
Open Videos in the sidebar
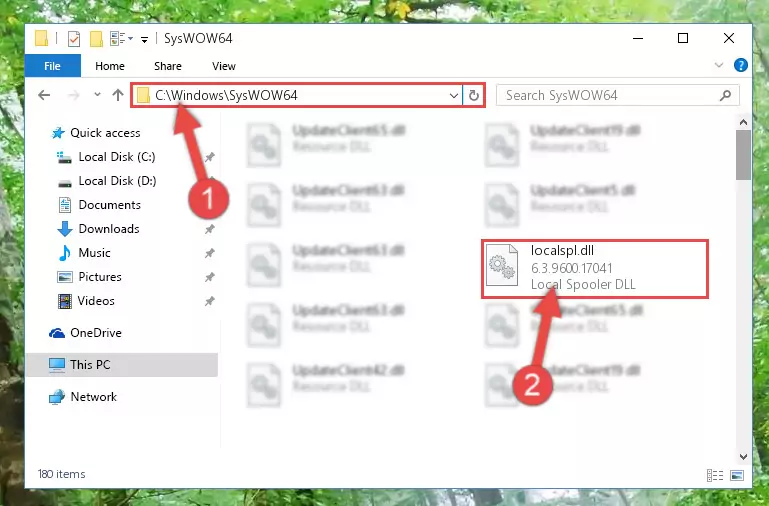[x=86, y=301]
